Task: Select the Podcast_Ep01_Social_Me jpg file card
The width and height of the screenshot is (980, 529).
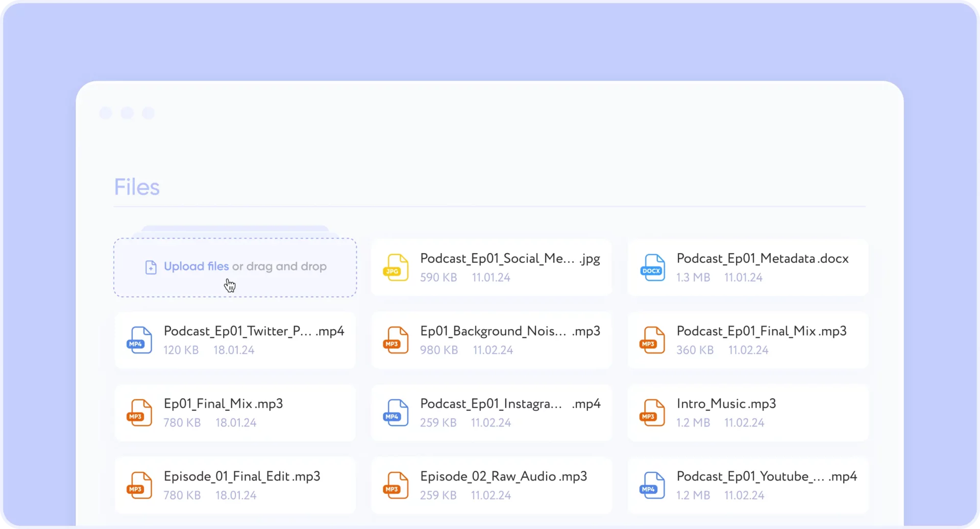Action: [491, 267]
